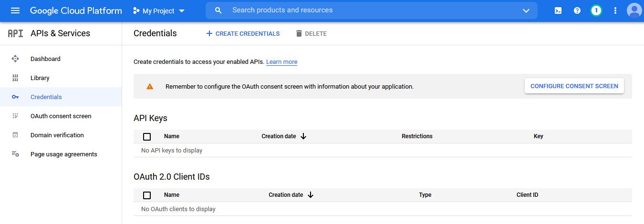This screenshot has width=644, height=224.
Task: Click the OAuth 2.0 Client IDs heading
Action: pos(172,177)
